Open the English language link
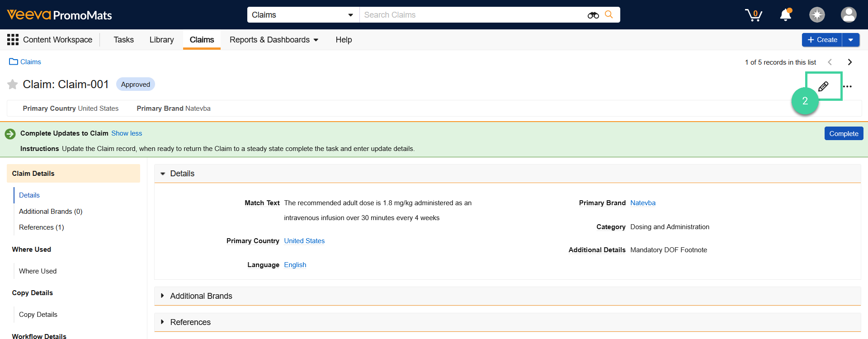The image size is (868, 339). point(295,265)
